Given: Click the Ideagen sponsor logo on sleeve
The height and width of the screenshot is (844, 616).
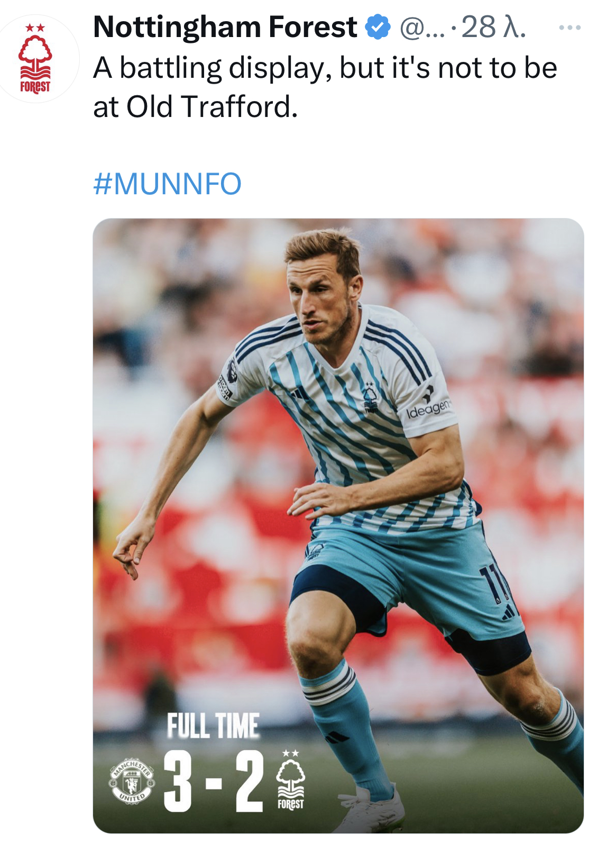Looking at the screenshot, I should click(428, 403).
